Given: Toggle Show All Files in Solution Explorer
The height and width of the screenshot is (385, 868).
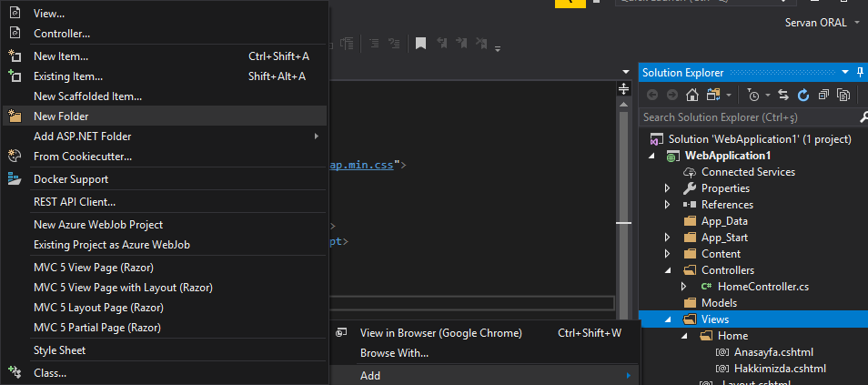Looking at the screenshot, I should 843,96.
